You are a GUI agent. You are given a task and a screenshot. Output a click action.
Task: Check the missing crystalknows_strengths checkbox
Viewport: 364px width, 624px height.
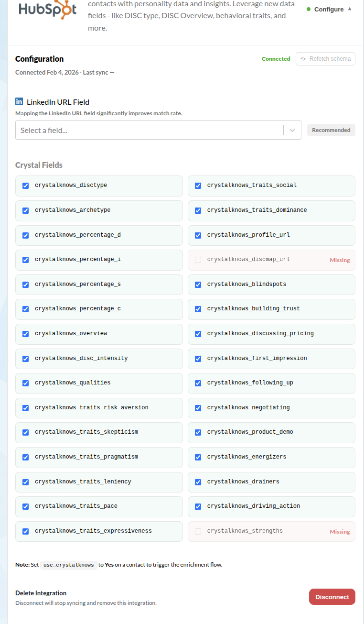point(198,531)
